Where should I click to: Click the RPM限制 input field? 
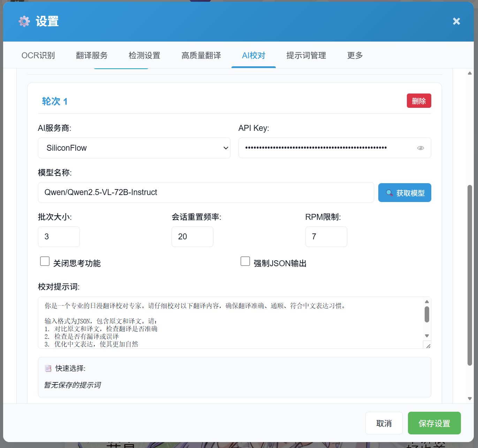[326, 237]
